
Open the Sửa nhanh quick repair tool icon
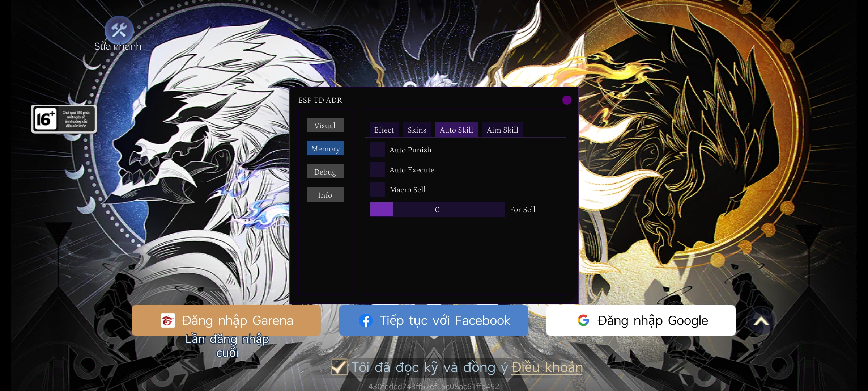click(119, 30)
